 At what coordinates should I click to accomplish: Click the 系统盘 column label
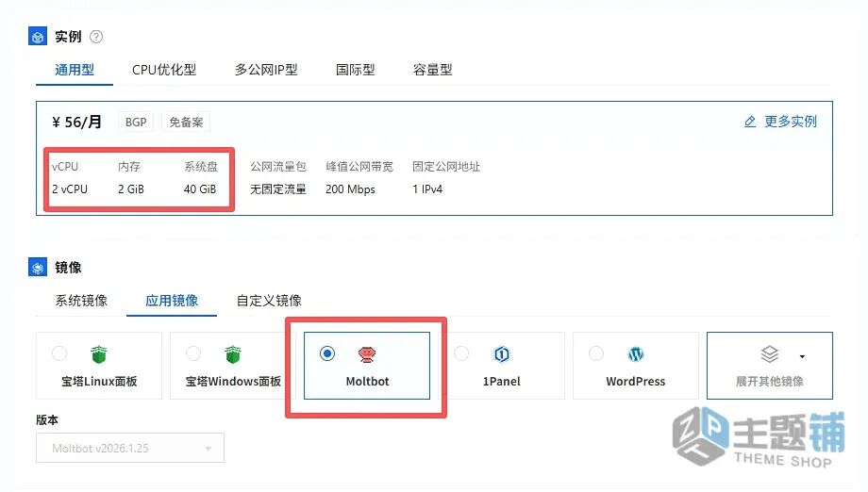[200, 167]
